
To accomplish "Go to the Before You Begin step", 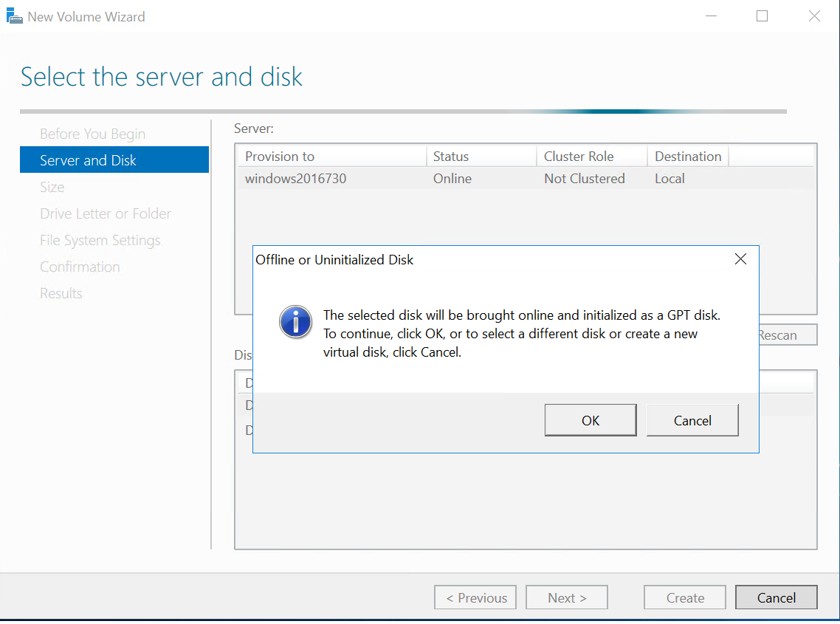I will click(x=92, y=134).
